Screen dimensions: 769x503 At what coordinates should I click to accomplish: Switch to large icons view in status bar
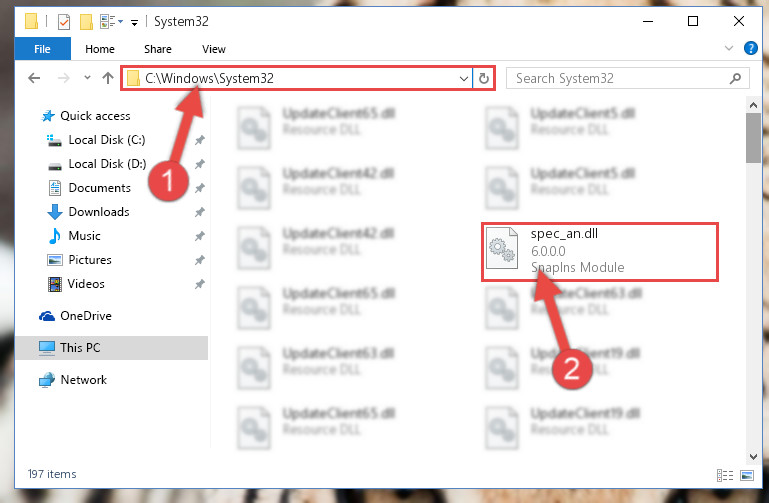747,475
